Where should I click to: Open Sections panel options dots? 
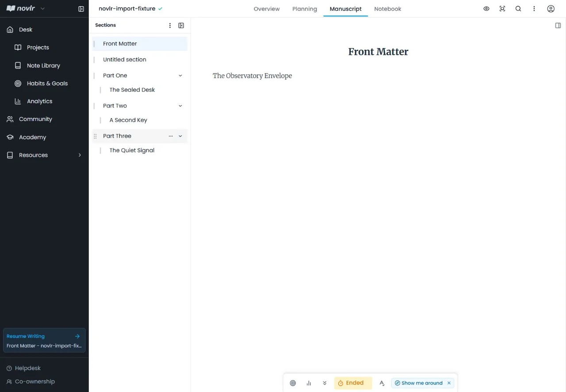tap(170, 26)
